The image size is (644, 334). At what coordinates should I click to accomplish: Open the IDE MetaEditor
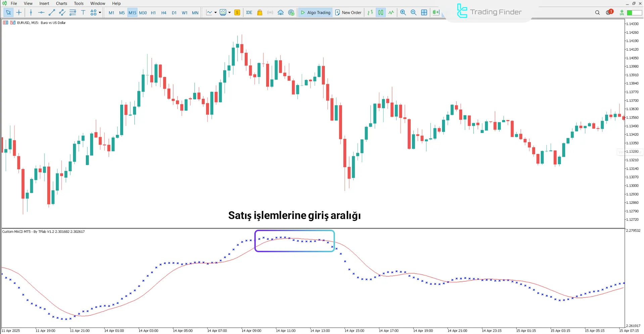249,12
